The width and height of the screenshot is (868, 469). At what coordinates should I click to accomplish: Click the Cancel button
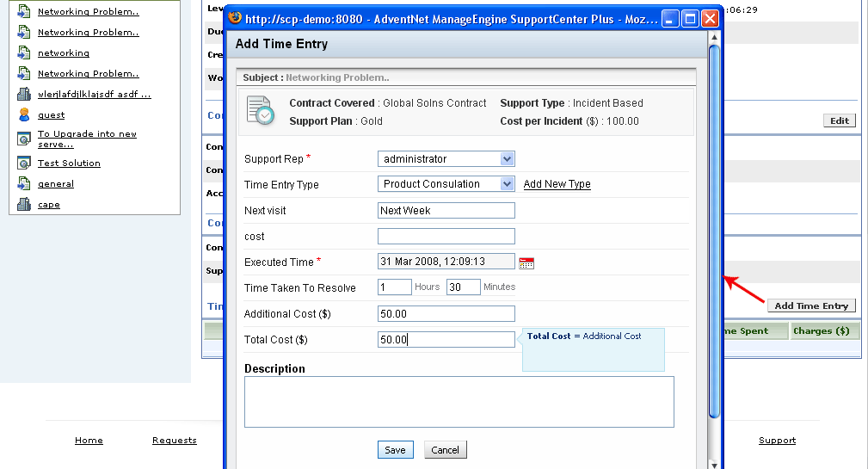445,449
